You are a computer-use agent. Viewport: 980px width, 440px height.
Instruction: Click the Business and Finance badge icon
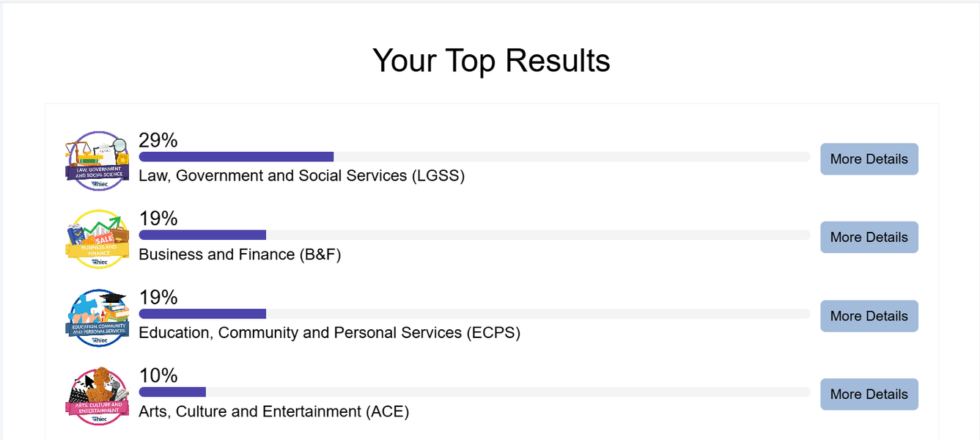[97, 239]
